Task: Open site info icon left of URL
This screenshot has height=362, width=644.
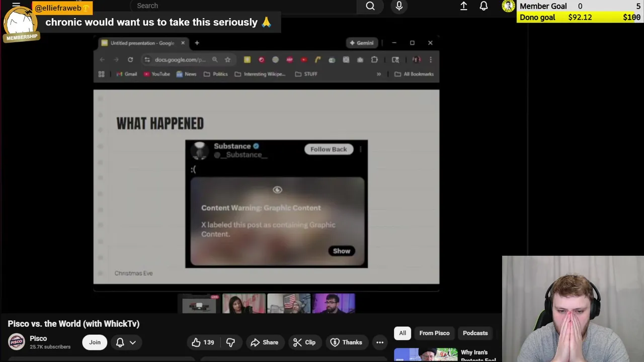Action: tap(147, 60)
